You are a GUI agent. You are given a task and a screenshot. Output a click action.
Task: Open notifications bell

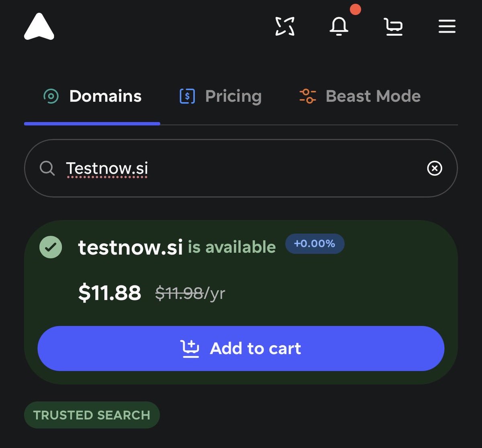pos(339,27)
